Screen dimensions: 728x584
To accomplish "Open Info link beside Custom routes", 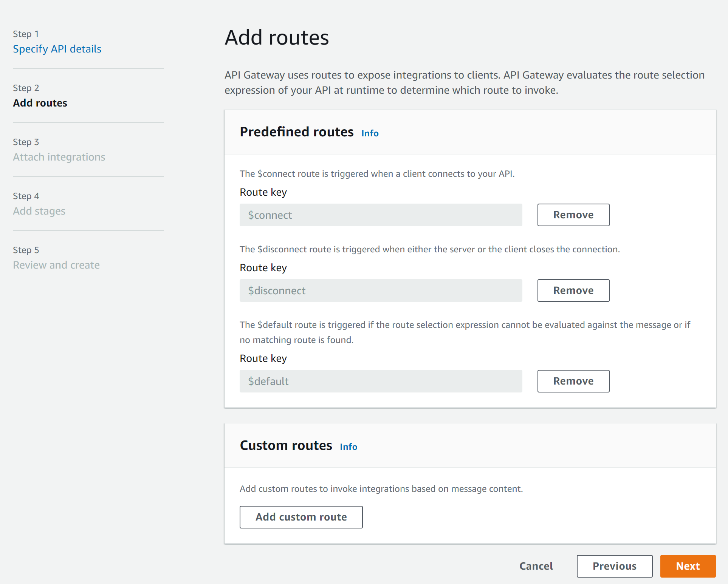I will tap(348, 447).
